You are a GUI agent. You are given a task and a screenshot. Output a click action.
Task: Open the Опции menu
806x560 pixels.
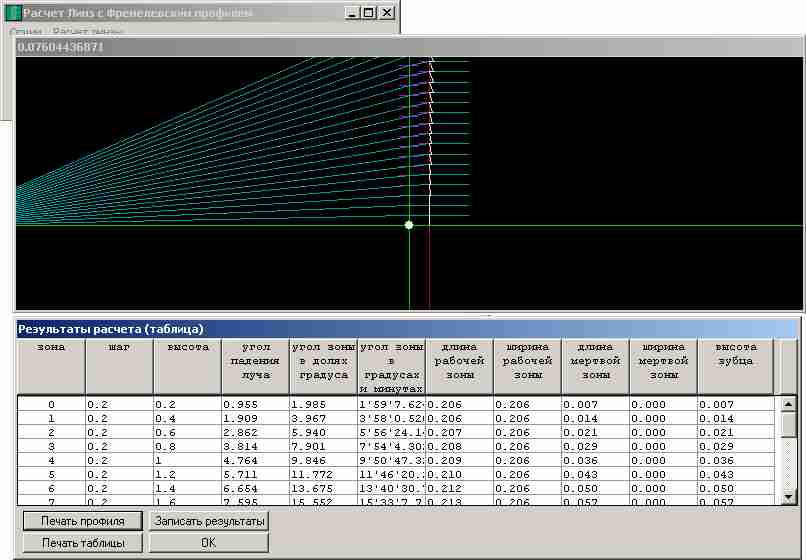click(x=26, y=32)
